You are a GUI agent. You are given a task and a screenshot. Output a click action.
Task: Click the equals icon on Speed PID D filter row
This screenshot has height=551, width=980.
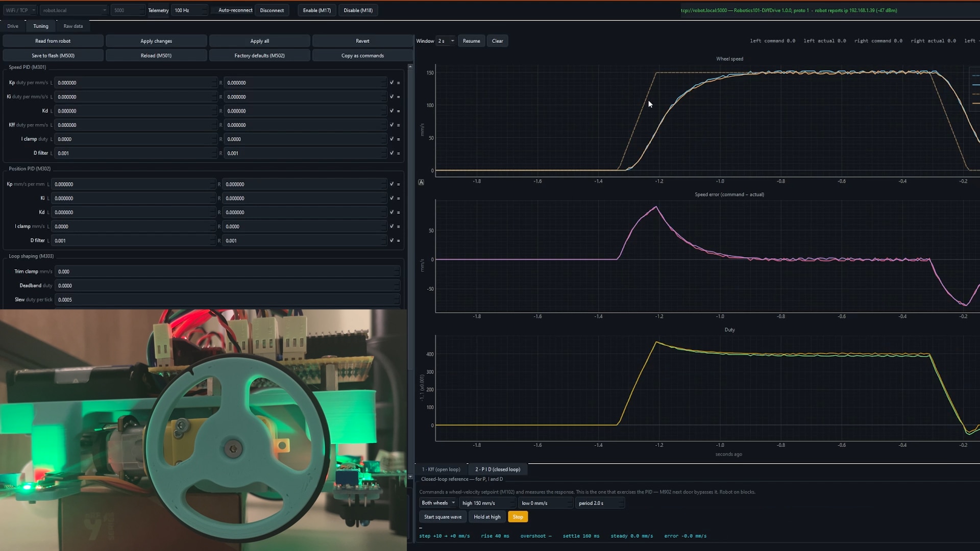click(398, 153)
